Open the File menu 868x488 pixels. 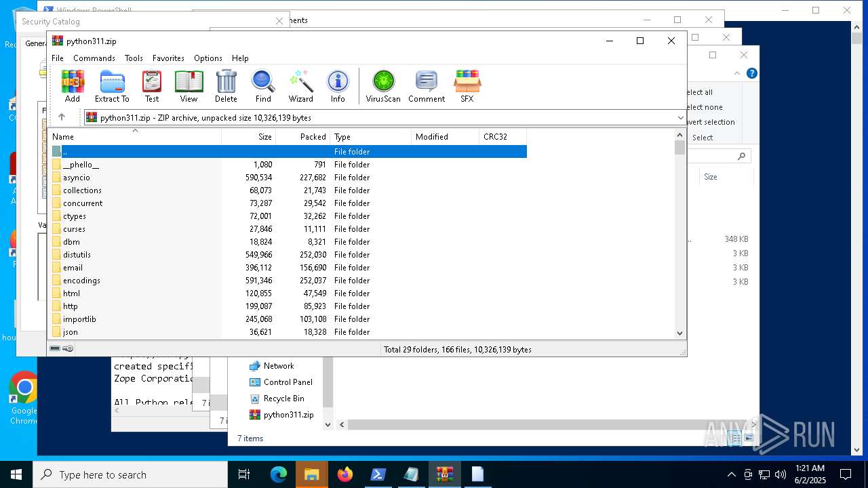click(x=58, y=58)
